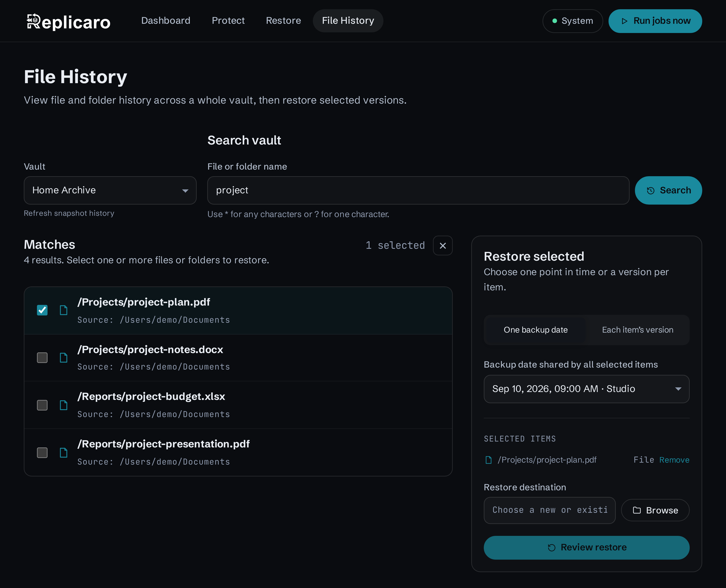Click the restore arrow icon in Review restore
The height and width of the screenshot is (588, 726).
(552, 548)
